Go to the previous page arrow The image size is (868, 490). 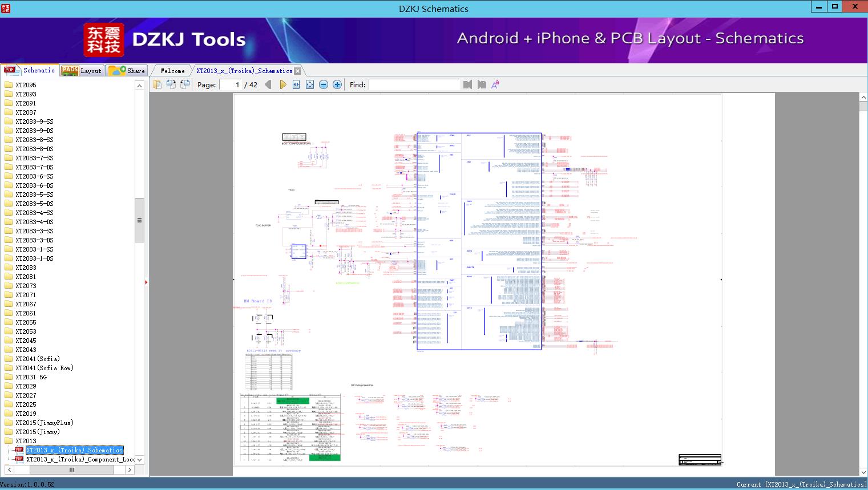point(268,84)
